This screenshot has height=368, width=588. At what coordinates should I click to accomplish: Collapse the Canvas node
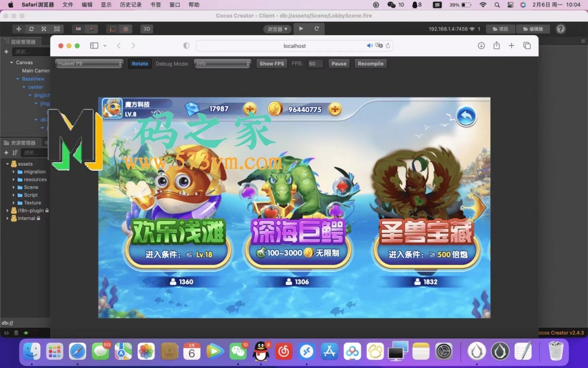11,62
